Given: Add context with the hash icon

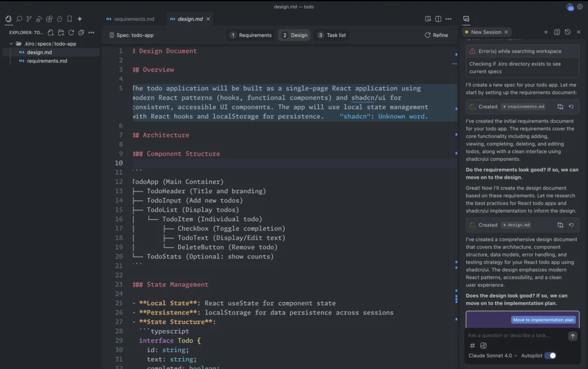Looking at the screenshot, I should click(473, 345).
